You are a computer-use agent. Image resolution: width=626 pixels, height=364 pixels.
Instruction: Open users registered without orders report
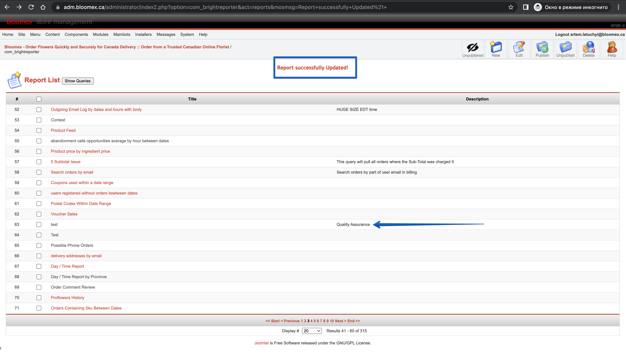94,193
